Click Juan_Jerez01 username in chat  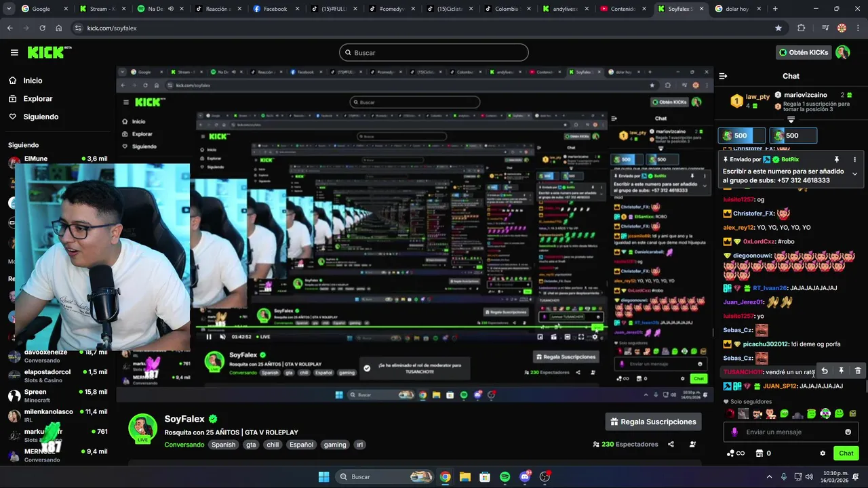click(x=743, y=302)
